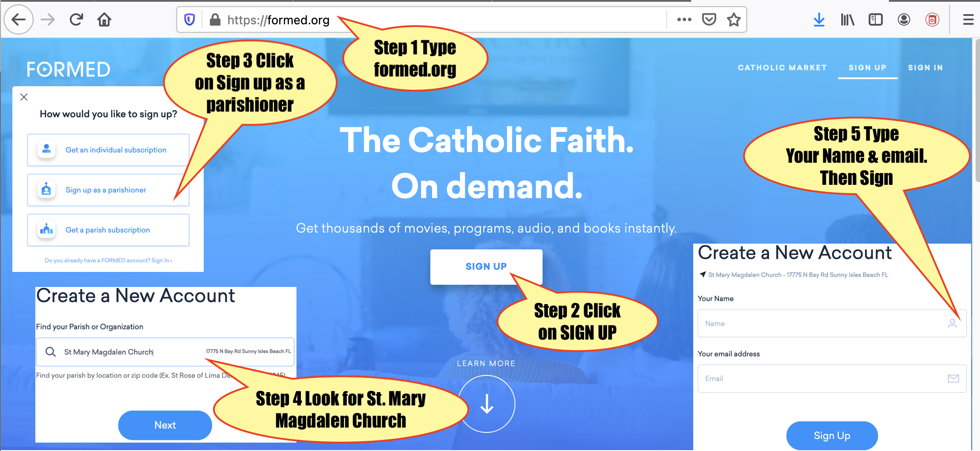The height and width of the screenshot is (451, 980).
Task: Choose Get a parish subscription
Action: pos(108,230)
